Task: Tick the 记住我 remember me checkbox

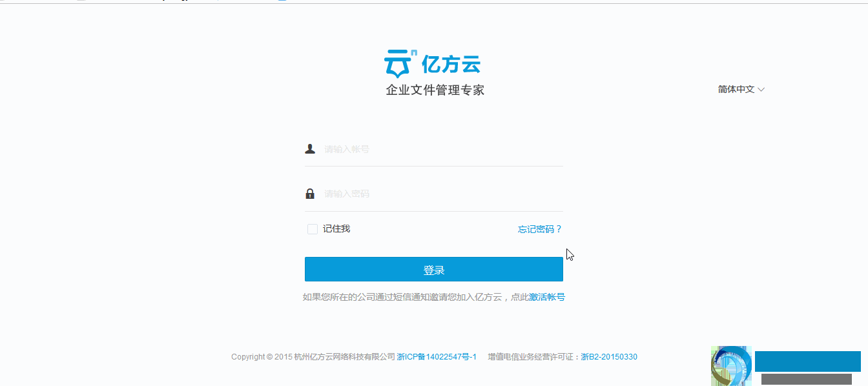Action: click(x=313, y=229)
